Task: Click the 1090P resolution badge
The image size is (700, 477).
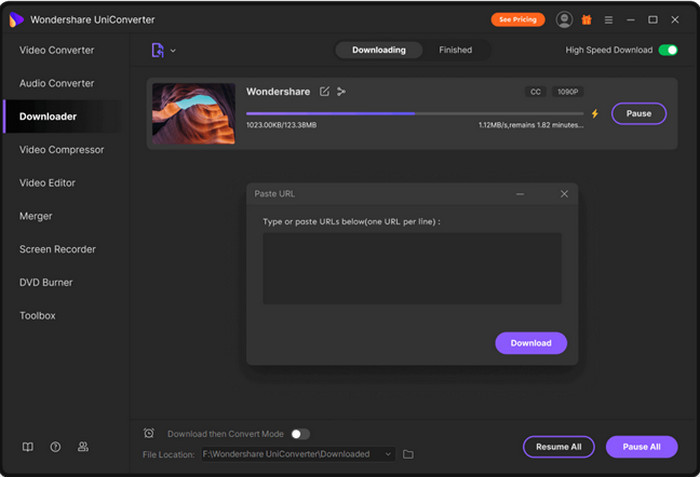Action: [567, 92]
